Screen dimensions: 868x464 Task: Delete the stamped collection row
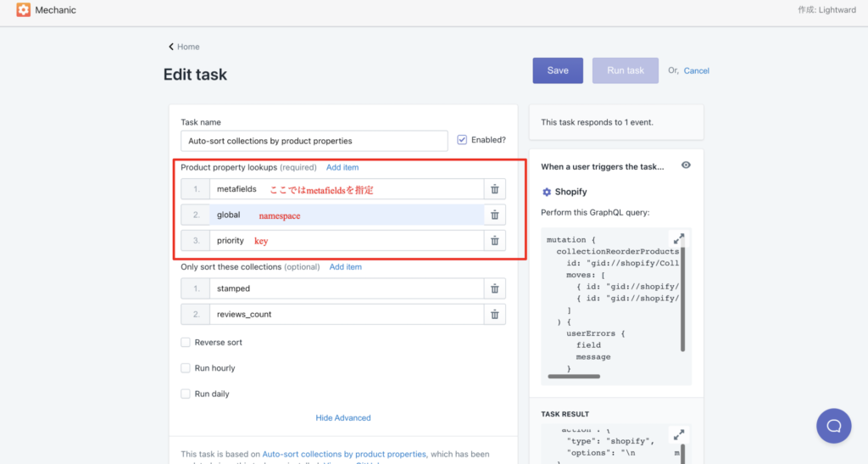point(495,288)
